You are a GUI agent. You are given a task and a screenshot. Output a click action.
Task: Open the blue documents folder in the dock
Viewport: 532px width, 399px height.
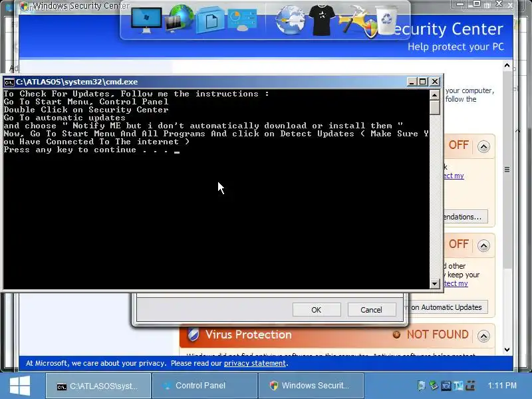[x=210, y=20]
